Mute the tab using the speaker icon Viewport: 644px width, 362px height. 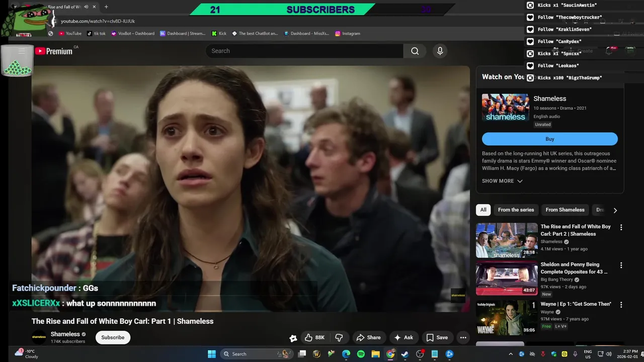(86, 7)
